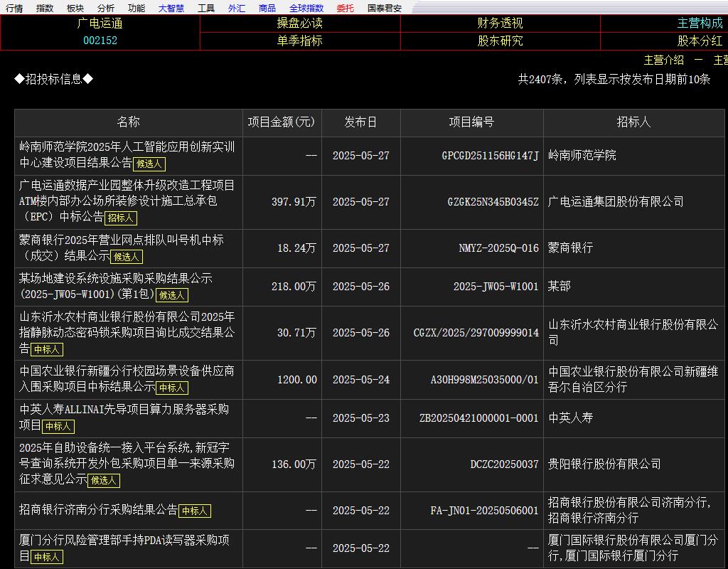Open the 板块 menu

(x=75, y=8)
